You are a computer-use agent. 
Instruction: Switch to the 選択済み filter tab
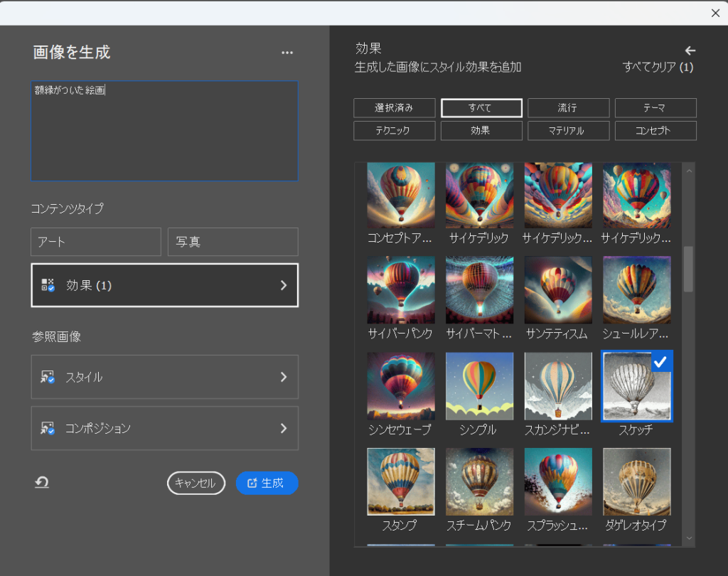(x=394, y=108)
